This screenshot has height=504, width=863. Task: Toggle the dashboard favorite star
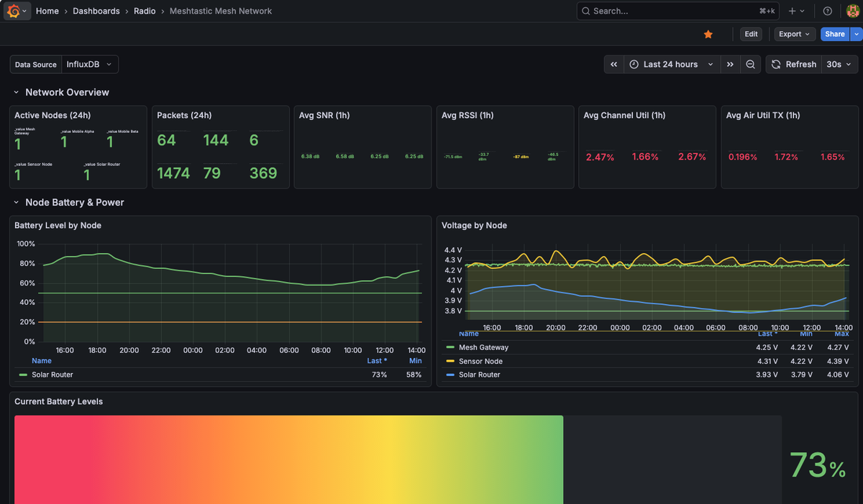click(x=708, y=34)
